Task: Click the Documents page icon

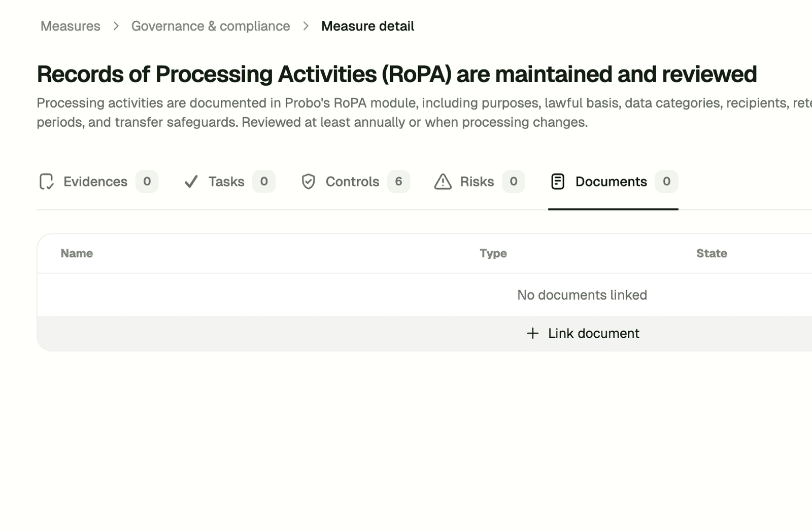Action: [558, 182]
